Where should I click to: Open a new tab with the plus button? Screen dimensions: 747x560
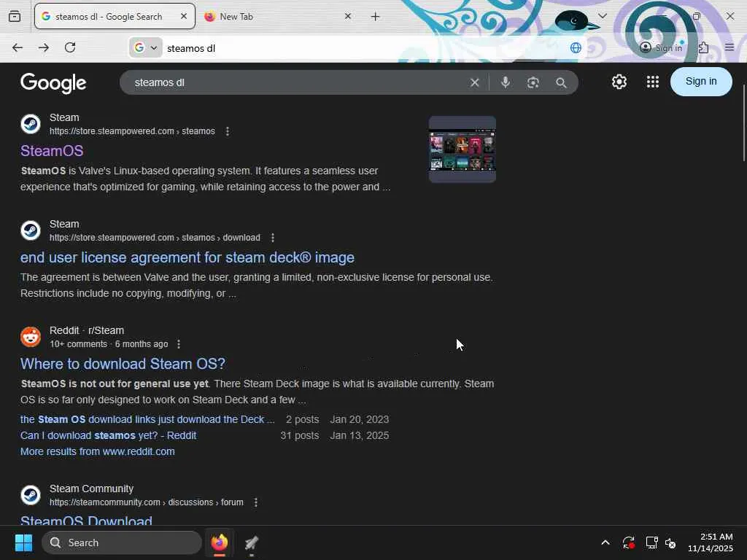pyautogui.click(x=376, y=17)
